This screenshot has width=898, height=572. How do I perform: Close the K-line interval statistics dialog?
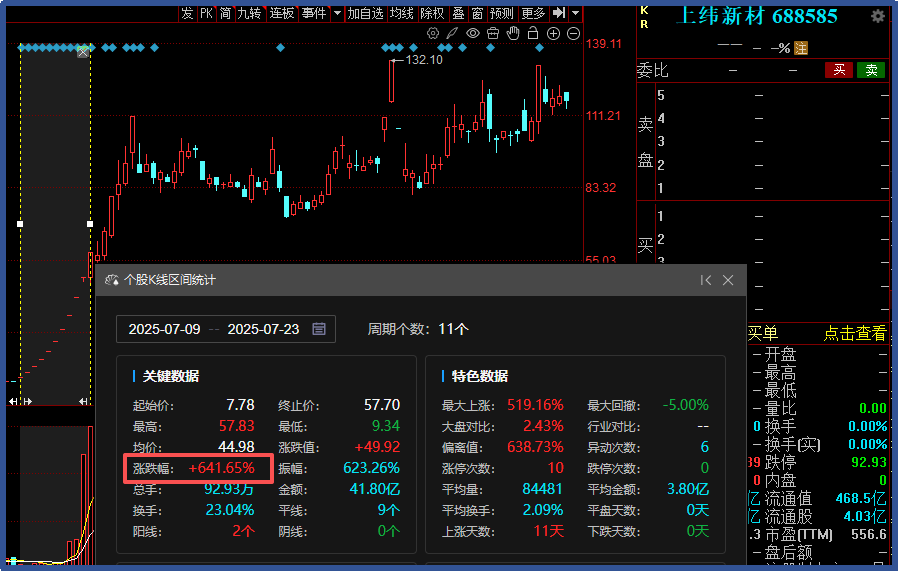pos(728,281)
